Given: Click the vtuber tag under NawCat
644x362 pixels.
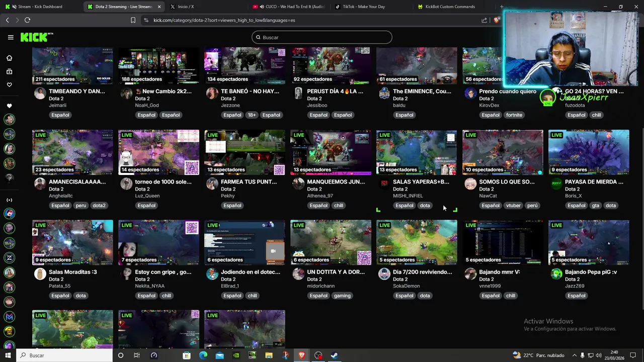Looking at the screenshot, I should 513,205.
